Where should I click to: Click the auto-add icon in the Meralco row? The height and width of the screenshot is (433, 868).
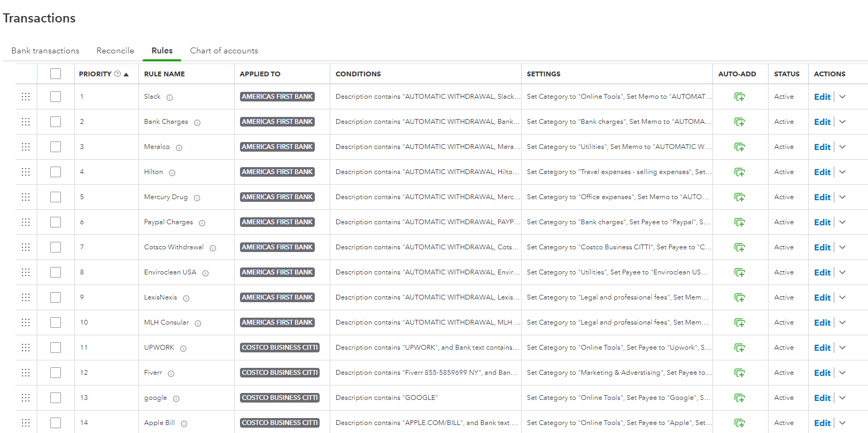click(740, 147)
